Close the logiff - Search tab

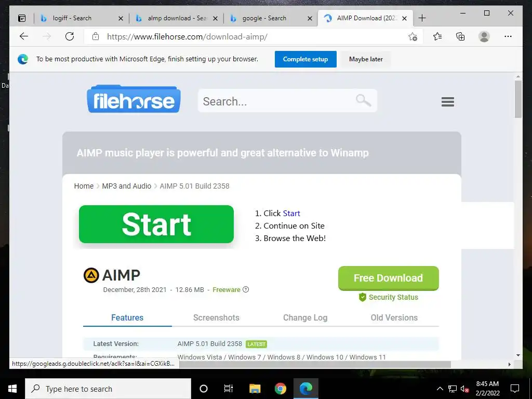(121, 18)
